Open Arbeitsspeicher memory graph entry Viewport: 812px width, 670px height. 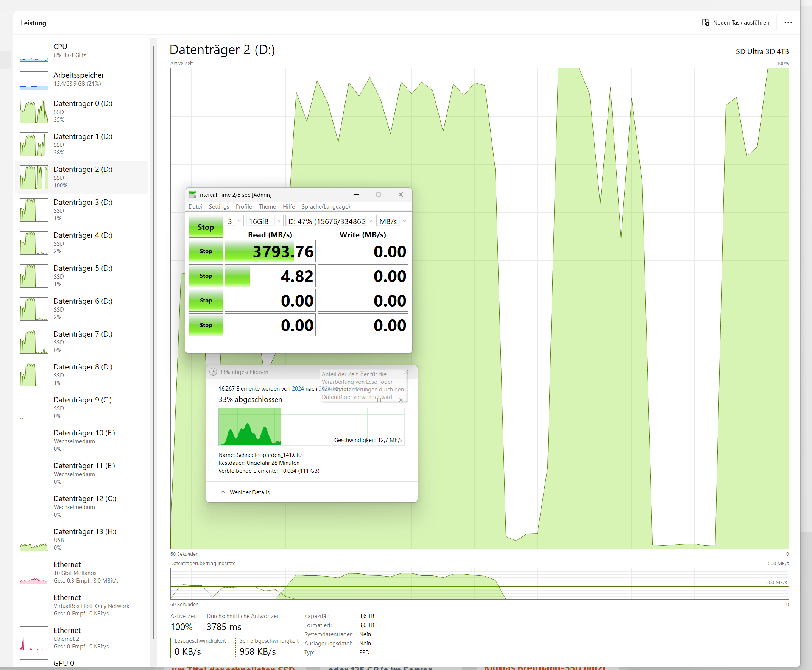point(34,80)
